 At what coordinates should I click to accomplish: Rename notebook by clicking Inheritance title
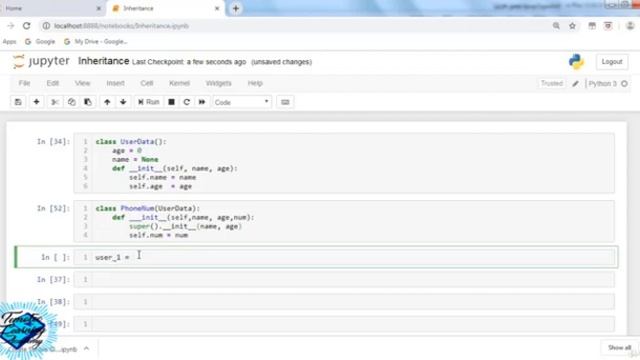click(x=104, y=61)
